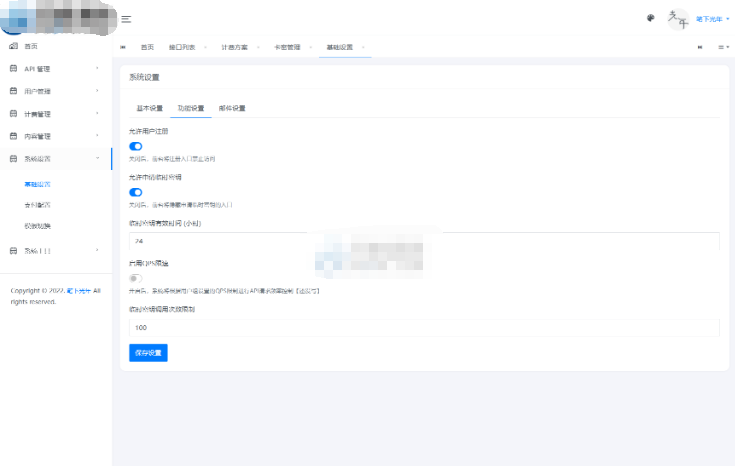Click the 内容管理 menu icon

[14, 136]
